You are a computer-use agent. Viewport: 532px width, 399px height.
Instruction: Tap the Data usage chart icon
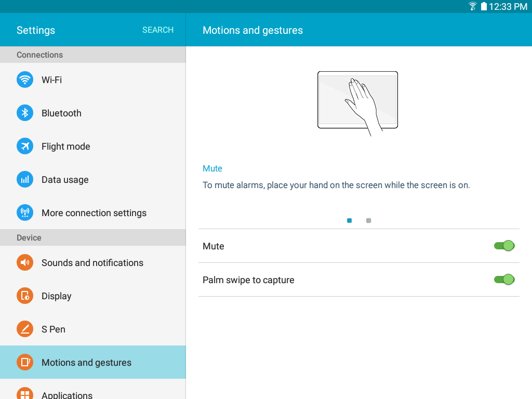[25, 179]
